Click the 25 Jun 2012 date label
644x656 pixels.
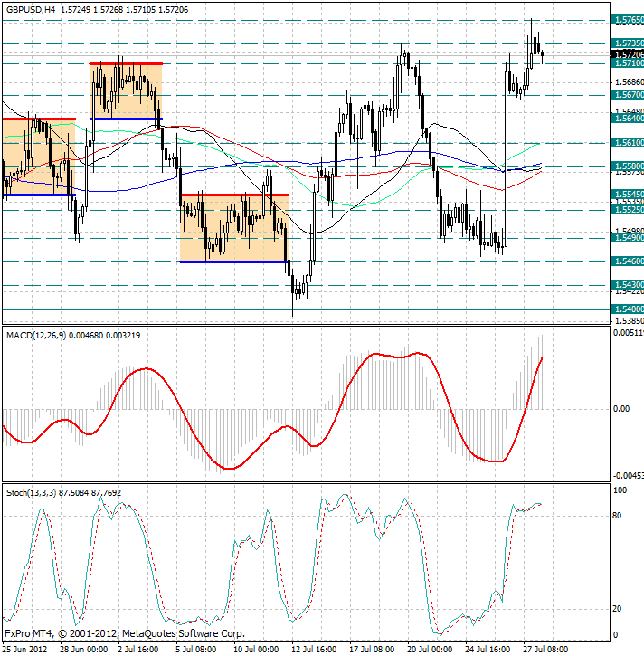(x=26, y=650)
